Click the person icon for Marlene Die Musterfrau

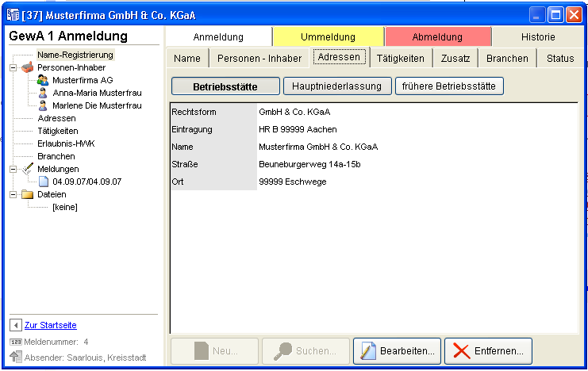click(x=43, y=105)
